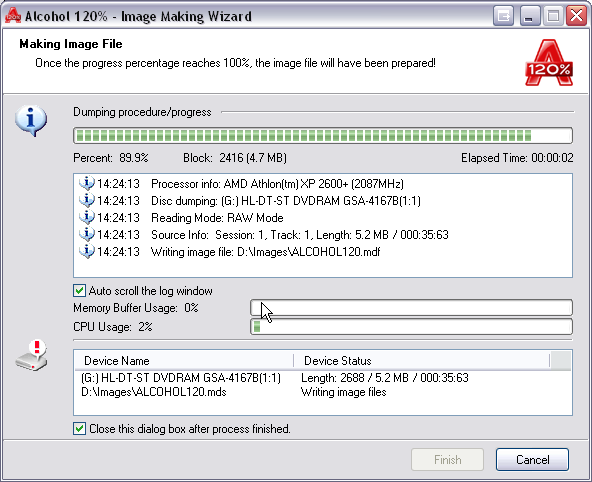
Task: Cancel the image making process
Action: [x=532, y=459]
